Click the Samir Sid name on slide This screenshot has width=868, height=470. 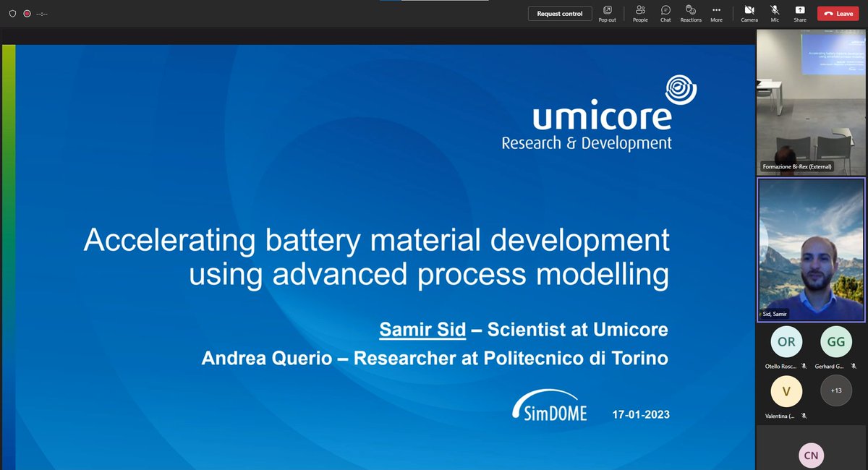click(x=422, y=330)
